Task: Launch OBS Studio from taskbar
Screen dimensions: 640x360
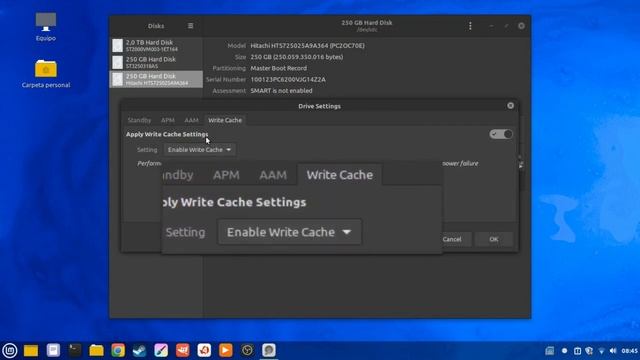Action: (x=247, y=350)
